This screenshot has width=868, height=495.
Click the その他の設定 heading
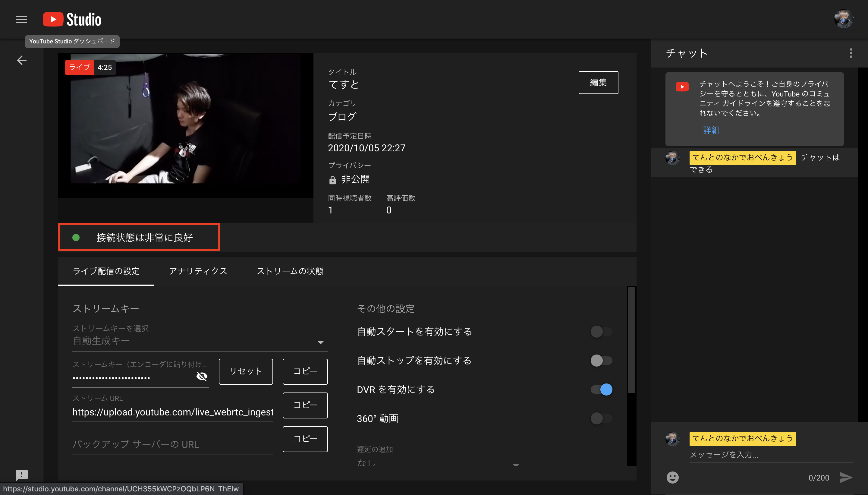(386, 308)
